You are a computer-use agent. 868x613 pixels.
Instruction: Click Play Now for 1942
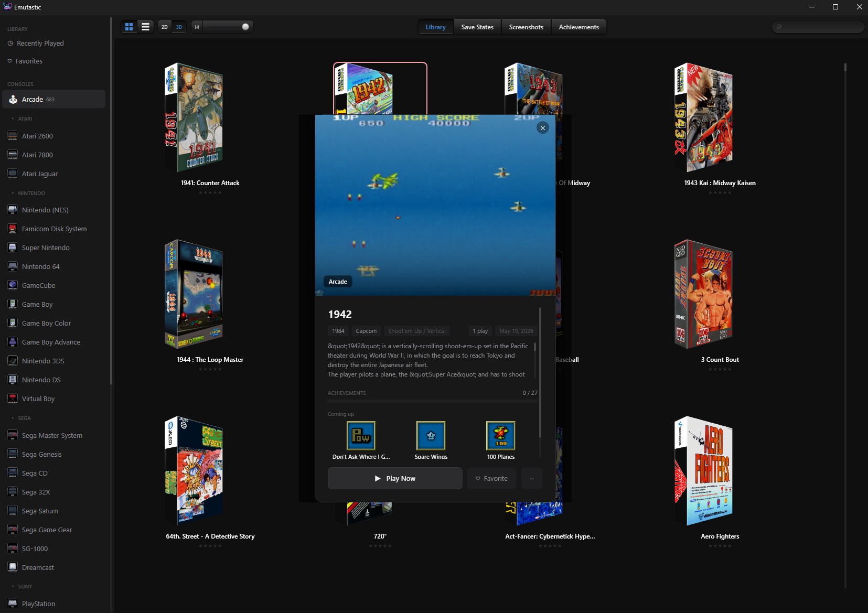[395, 478]
